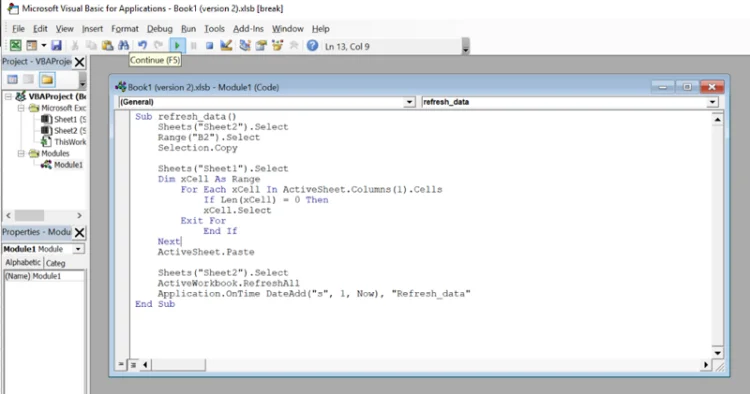
Task: Open Insert object dropdown arrow in toolbar
Action: (x=44, y=45)
